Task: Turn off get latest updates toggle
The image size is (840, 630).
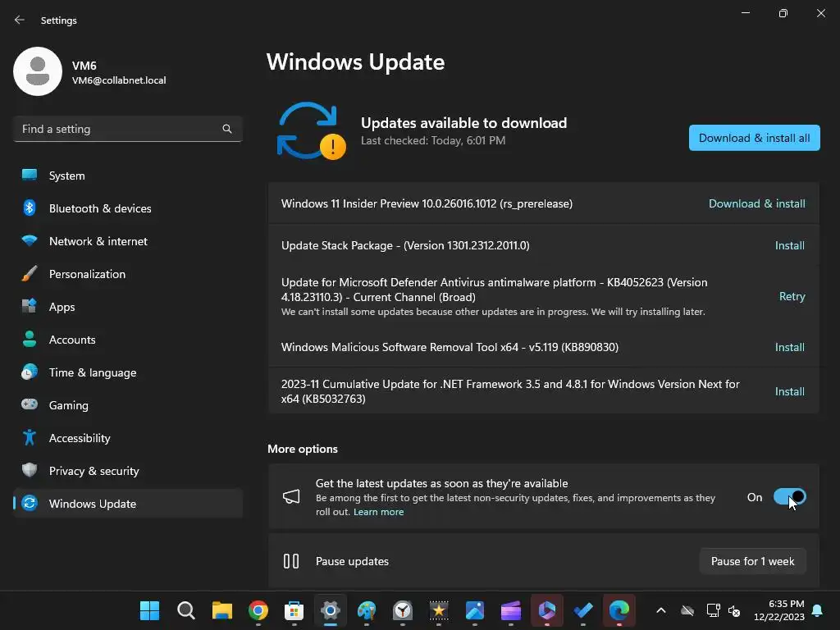Action: pyautogui.click(x=790, y=497)
